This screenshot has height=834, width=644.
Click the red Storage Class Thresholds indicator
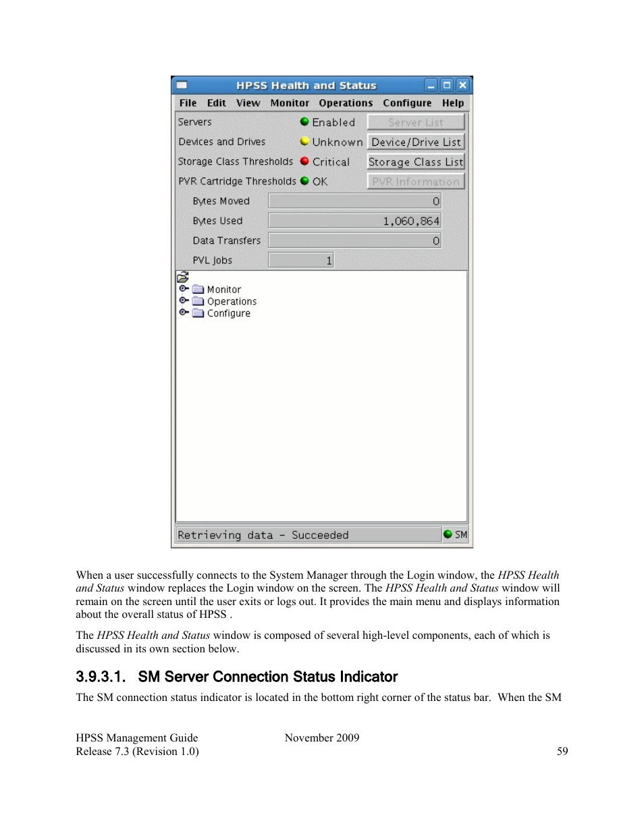click(304, 161)
